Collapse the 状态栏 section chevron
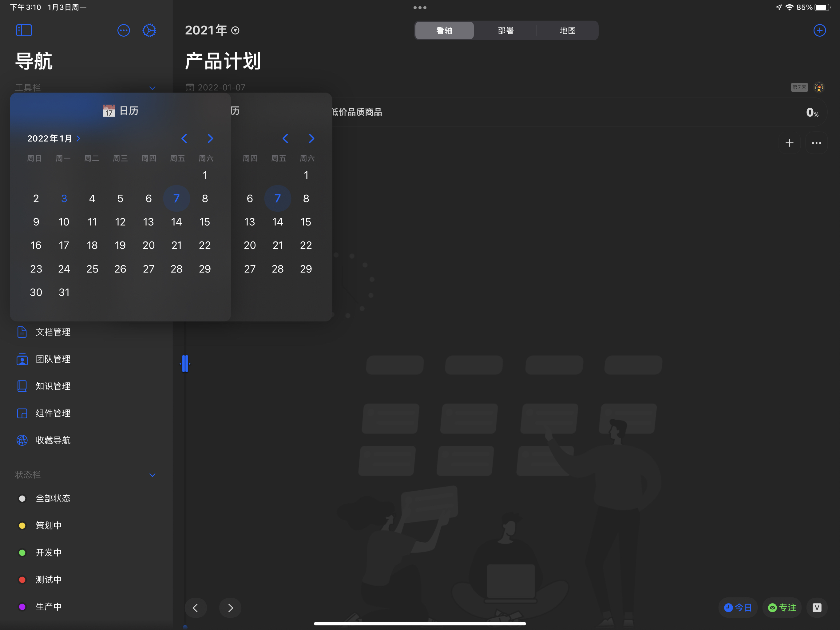The width and height of the screenshot is (840, 630). coord(152,475)
